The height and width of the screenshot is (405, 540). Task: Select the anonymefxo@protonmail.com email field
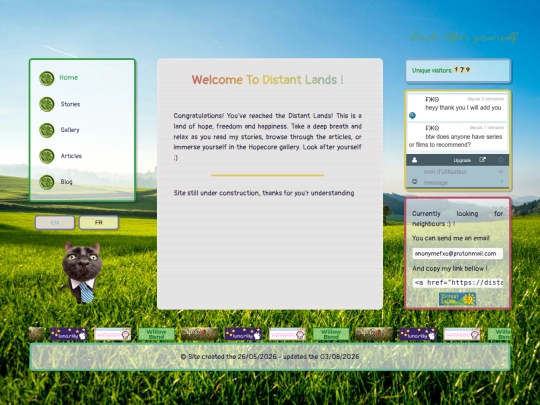pos(457,254)
